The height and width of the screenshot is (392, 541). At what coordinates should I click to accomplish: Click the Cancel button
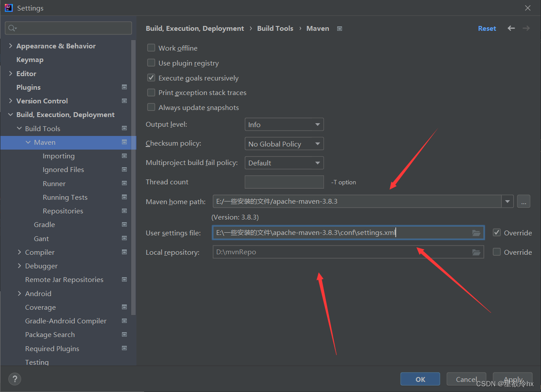pos(466,379)
